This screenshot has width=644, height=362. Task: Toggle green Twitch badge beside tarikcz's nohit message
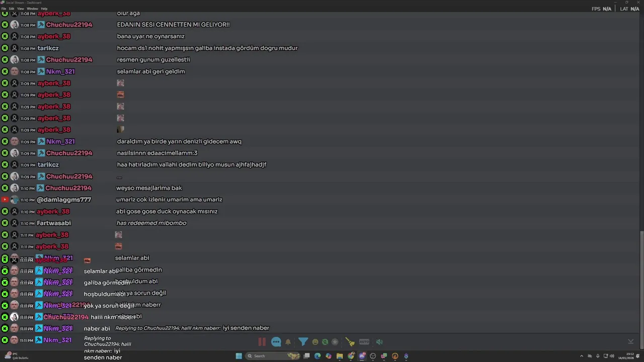click(5, 48)
